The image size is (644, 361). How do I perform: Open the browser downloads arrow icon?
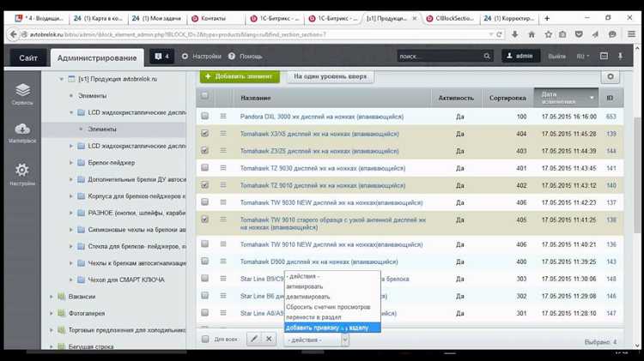(514, 34)
